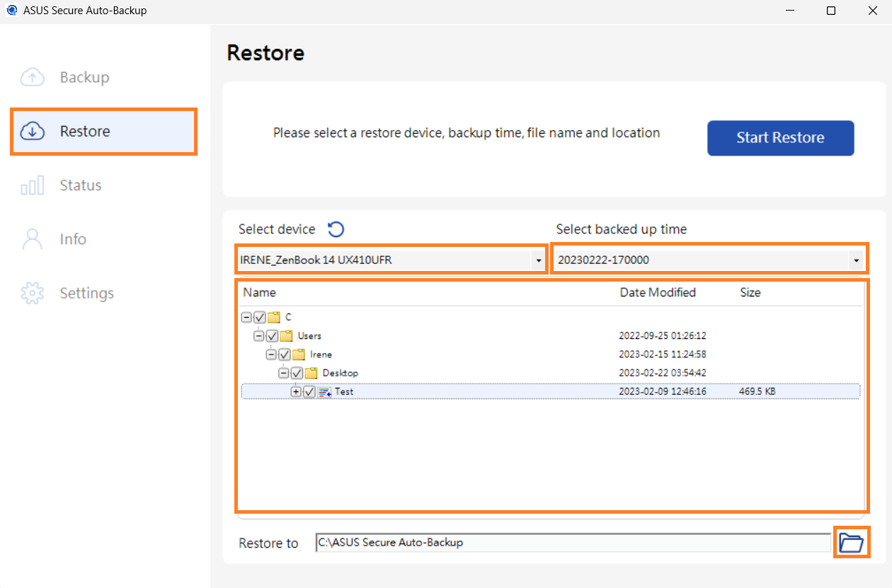This screenshot has height=588, width=892.
Task: Collapse the C drive tree node
Action: pyautogui.click(x=246, y=317)
